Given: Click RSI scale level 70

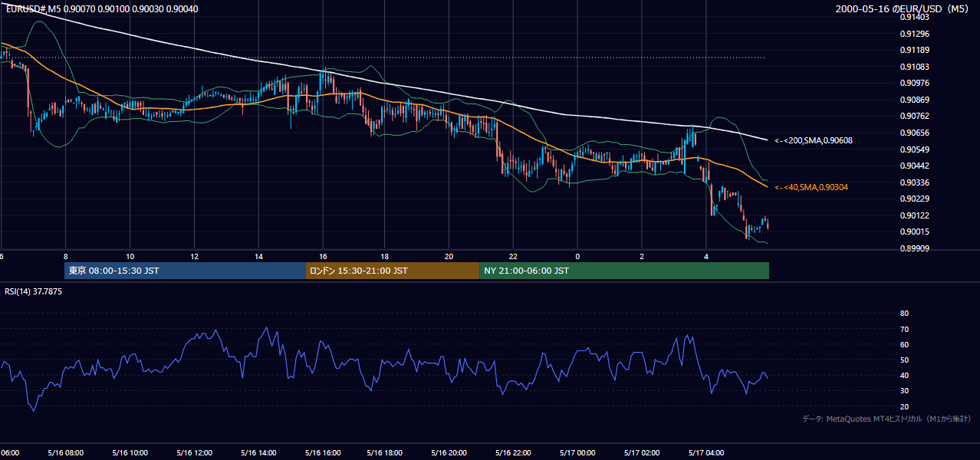Looking at the screenshot, I should click(904, 329).
